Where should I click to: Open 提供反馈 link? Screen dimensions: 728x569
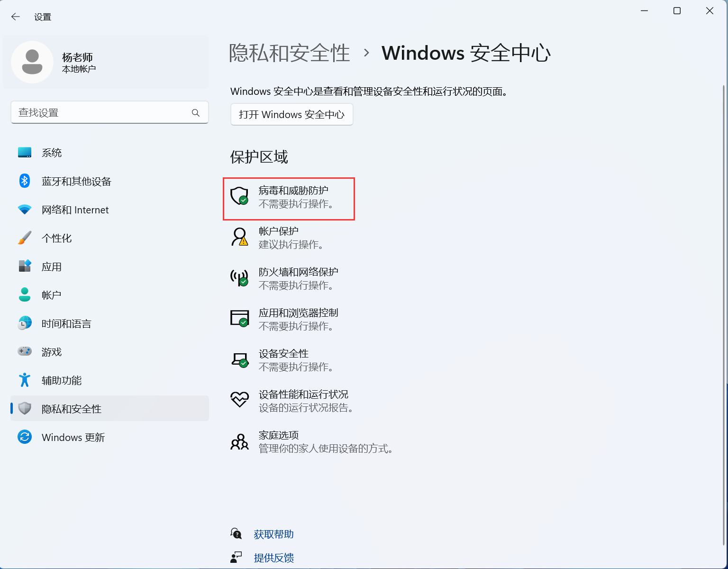[x=274, y=558]
